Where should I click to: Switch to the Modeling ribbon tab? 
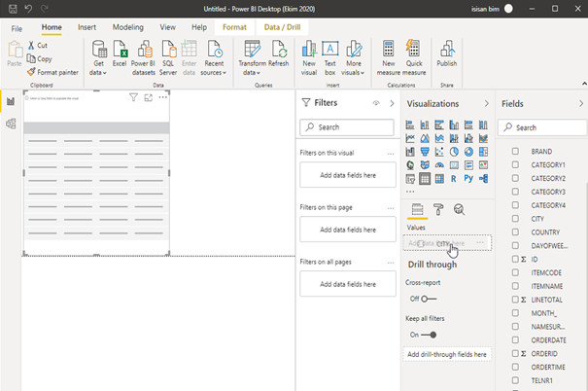click(x=128, y=27)
